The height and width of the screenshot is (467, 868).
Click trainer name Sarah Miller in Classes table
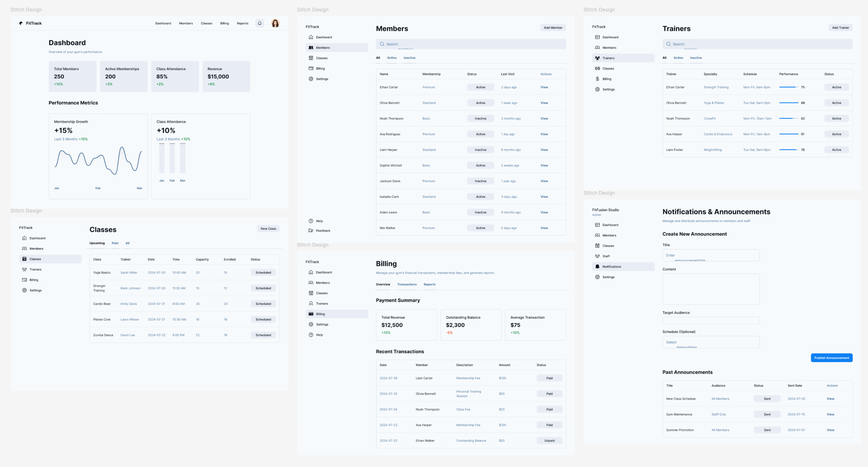click(129, 273)
